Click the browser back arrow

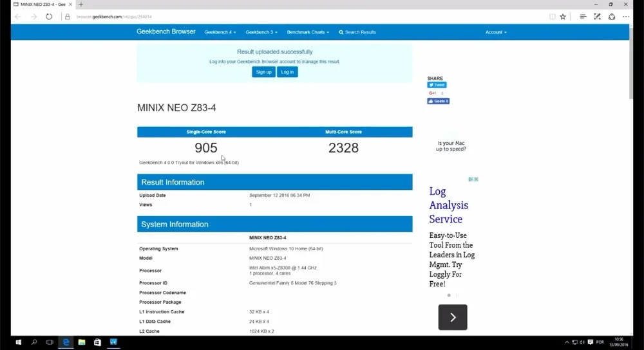click(17, 17)
